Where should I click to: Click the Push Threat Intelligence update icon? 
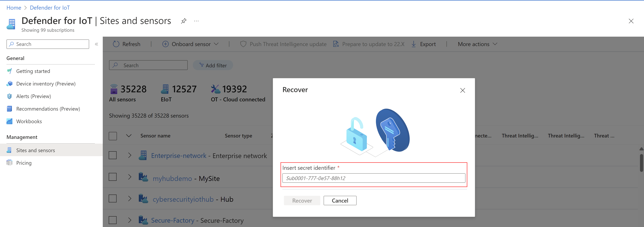242,44
